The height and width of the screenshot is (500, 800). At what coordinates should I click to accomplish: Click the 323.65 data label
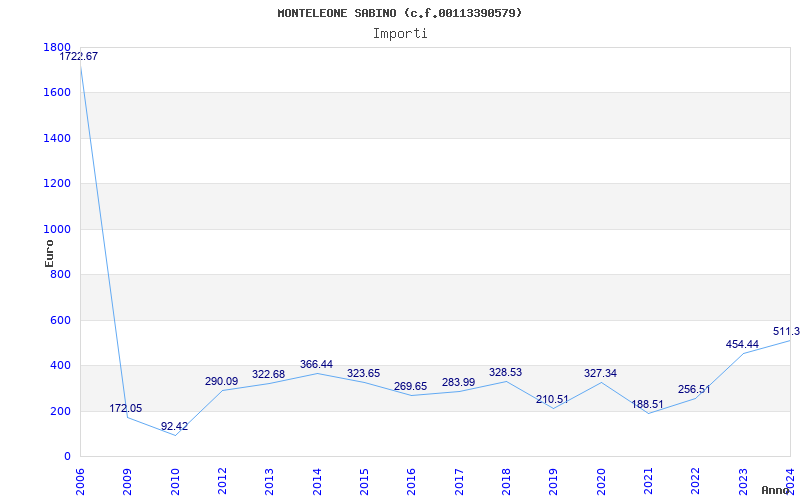pyautogui.click(x=363, y=373)
